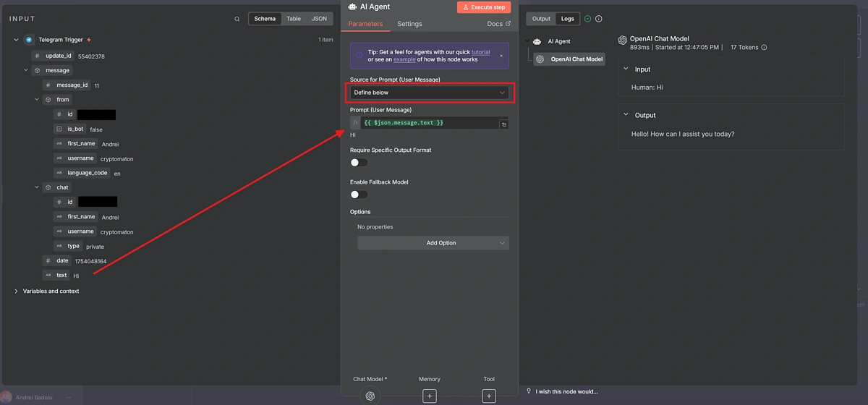This screenshot has width=868, height=405.
Task: Open Source for Prompt dropdown
Action: coord(430,93)
